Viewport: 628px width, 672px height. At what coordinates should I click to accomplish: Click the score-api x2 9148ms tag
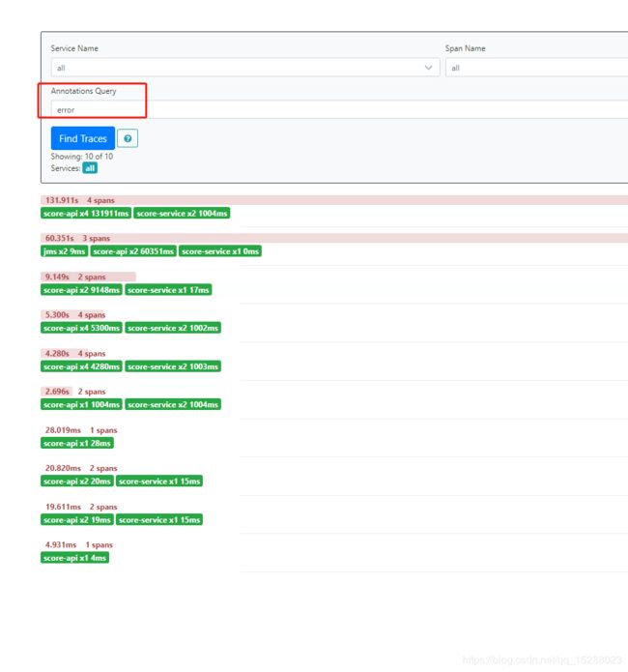click(81, 290)
